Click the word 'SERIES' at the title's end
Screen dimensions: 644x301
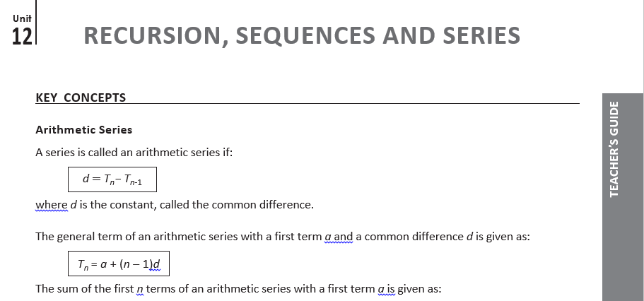(485, 35)
